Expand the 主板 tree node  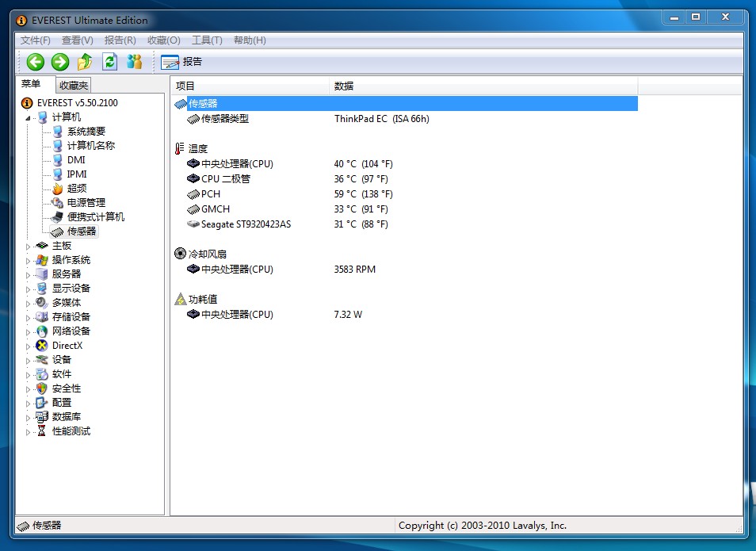coord(28,246)
